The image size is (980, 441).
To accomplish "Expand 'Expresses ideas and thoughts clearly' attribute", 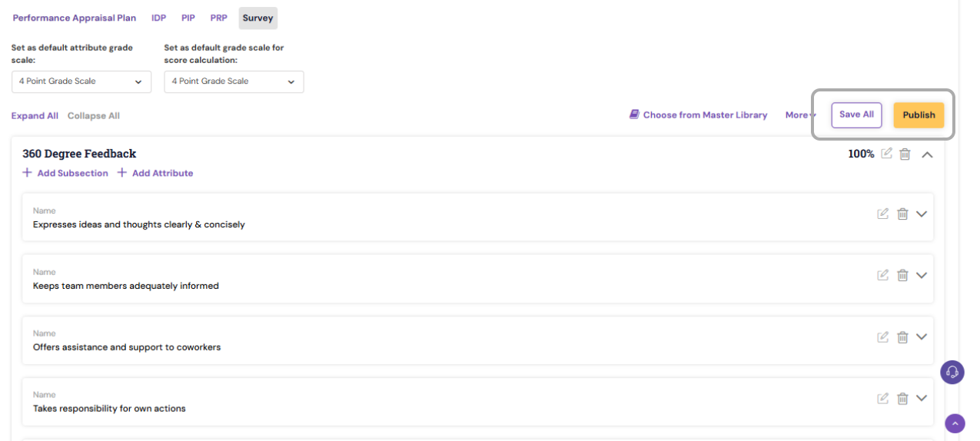I will (x=922, y=214).
